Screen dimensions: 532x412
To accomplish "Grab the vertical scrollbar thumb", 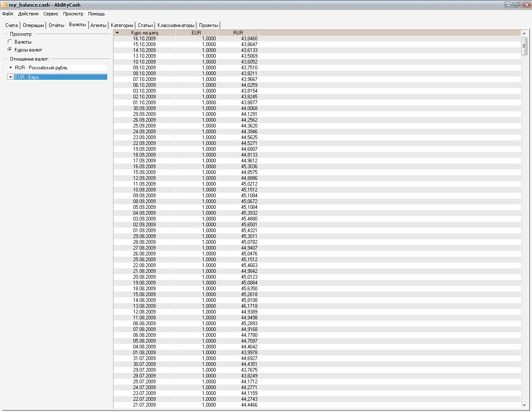I will click(524, 46).
